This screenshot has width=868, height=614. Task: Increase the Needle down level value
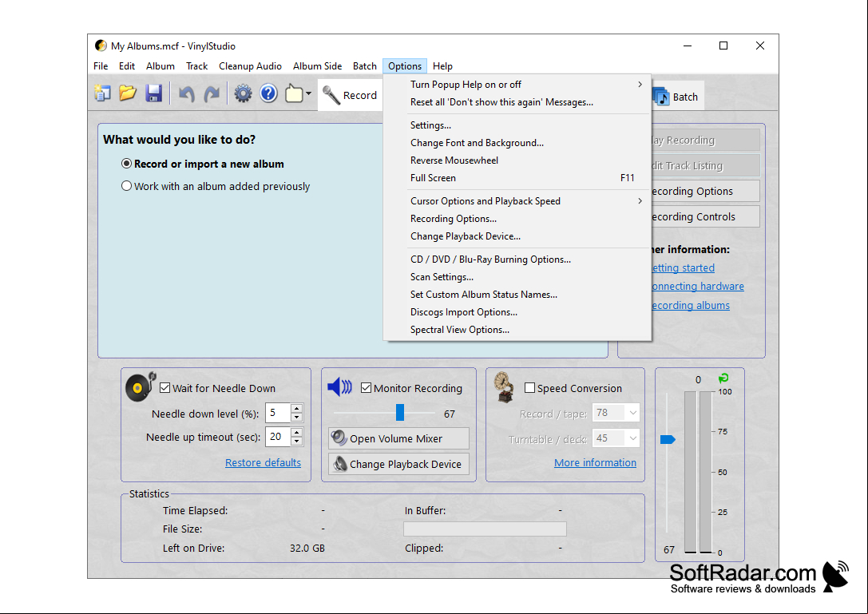pos(297,409)
